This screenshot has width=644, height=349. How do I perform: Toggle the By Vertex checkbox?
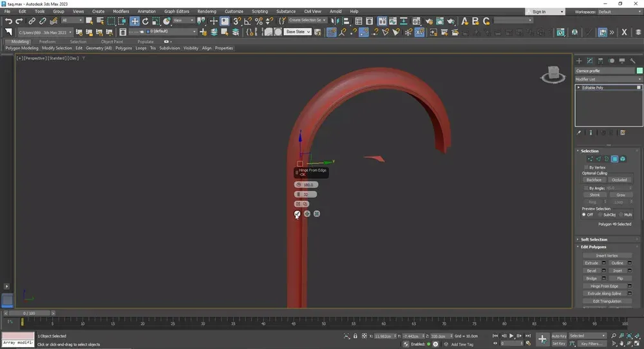click(x=586, y=167)
